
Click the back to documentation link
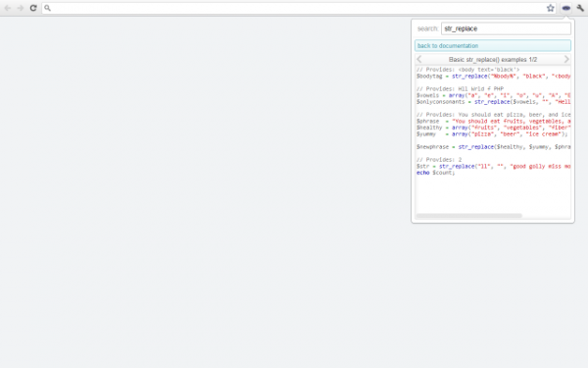click(x=493, y=46)
